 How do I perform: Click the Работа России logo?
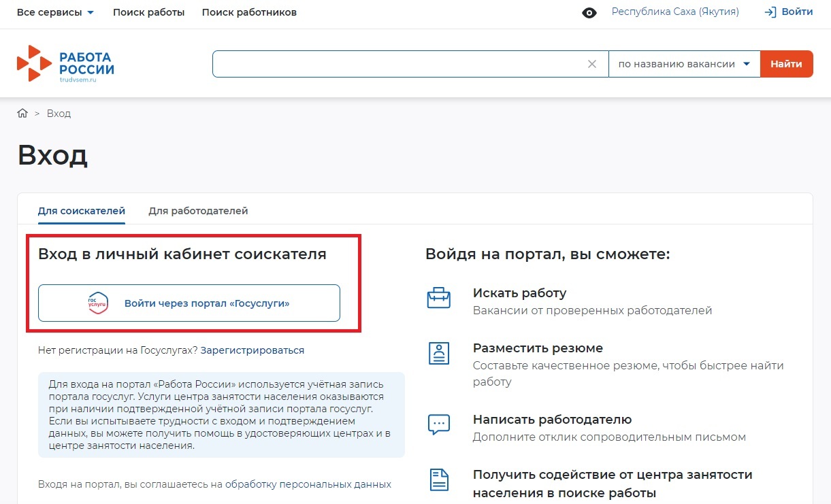tap(65, 64)
